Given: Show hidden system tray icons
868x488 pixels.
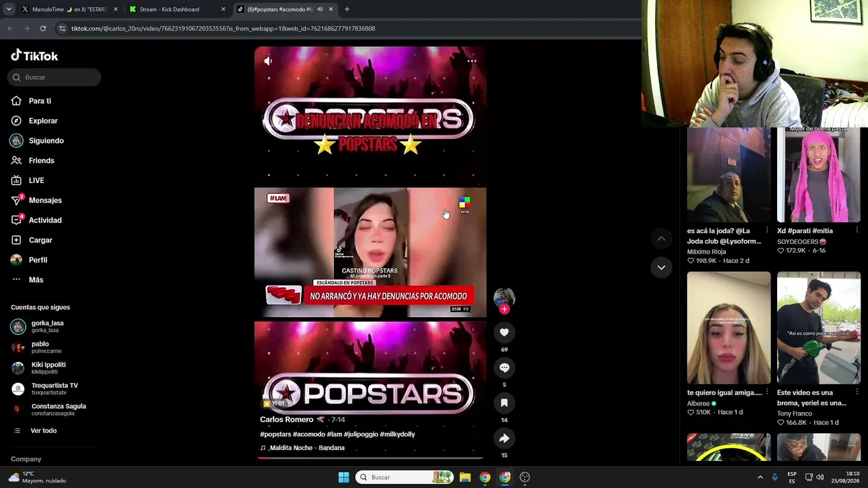Looking at the screenshot, I should [x=760, y=477].
